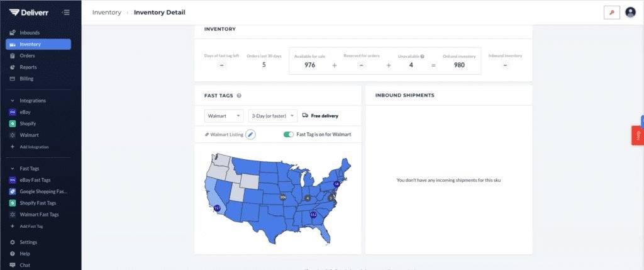Click the eBay integration icon
Viewport: 644px width, 270px height.
pos(13,112)
